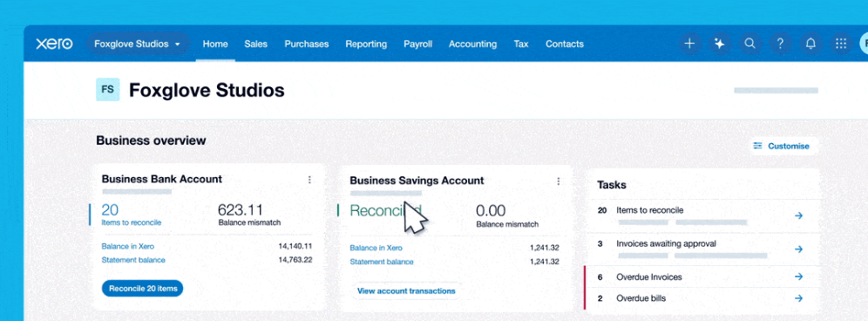
Task: Open the Tax menu
Action: (521, 44)
